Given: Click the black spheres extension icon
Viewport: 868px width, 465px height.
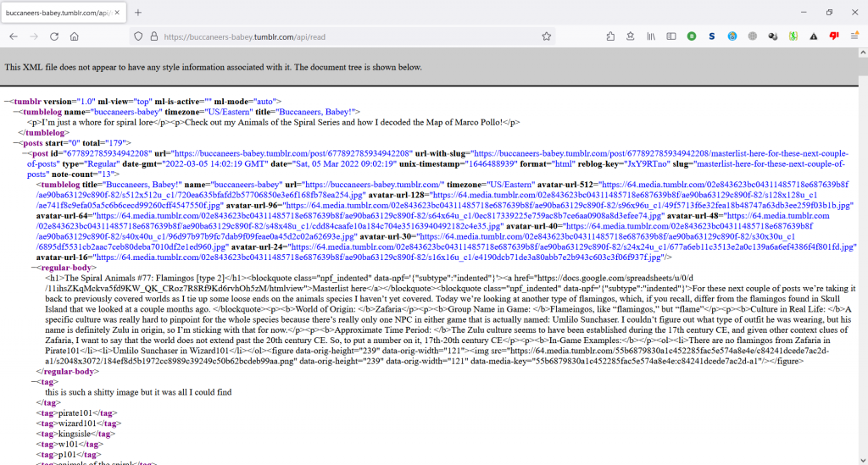Looking at the screenshot, I should (x=773, y=36).
